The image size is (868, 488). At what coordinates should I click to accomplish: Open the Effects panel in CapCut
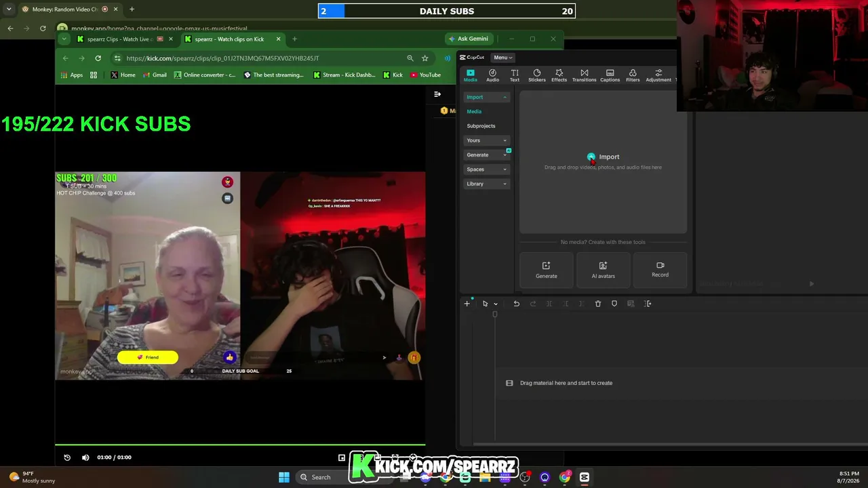tap(559, 75)
